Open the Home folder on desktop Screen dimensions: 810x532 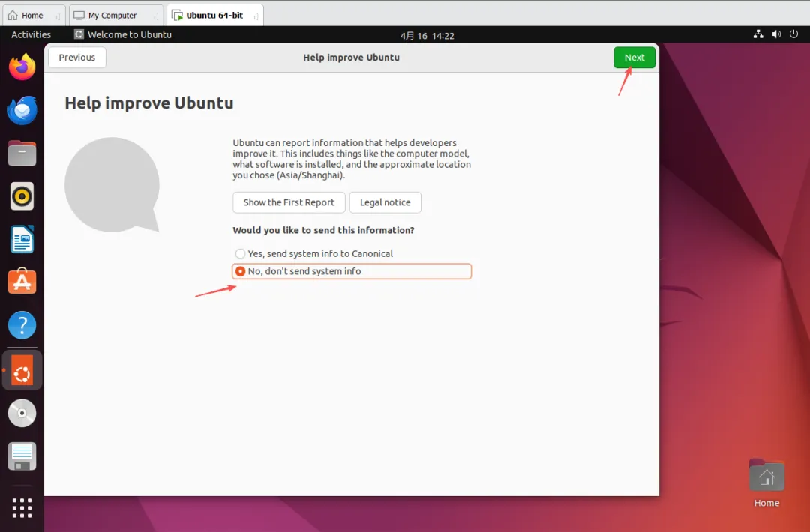point(766,483)
